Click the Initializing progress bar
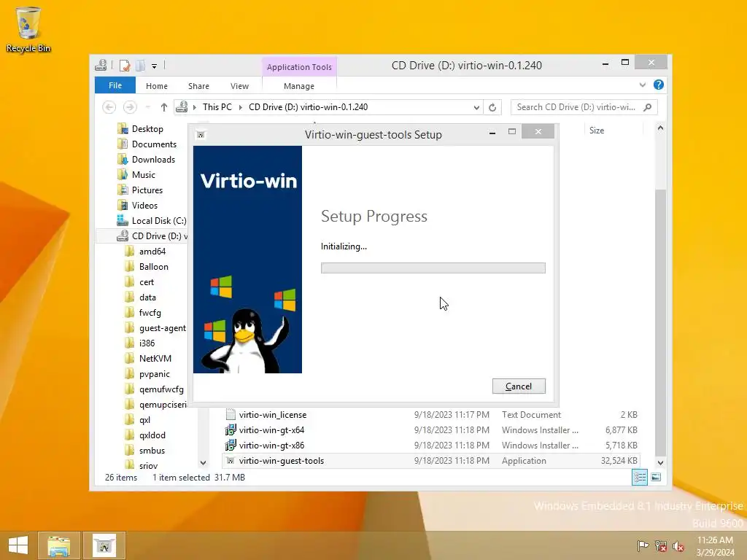This screenshot has width=747, height=560. (x=433, y=268)
